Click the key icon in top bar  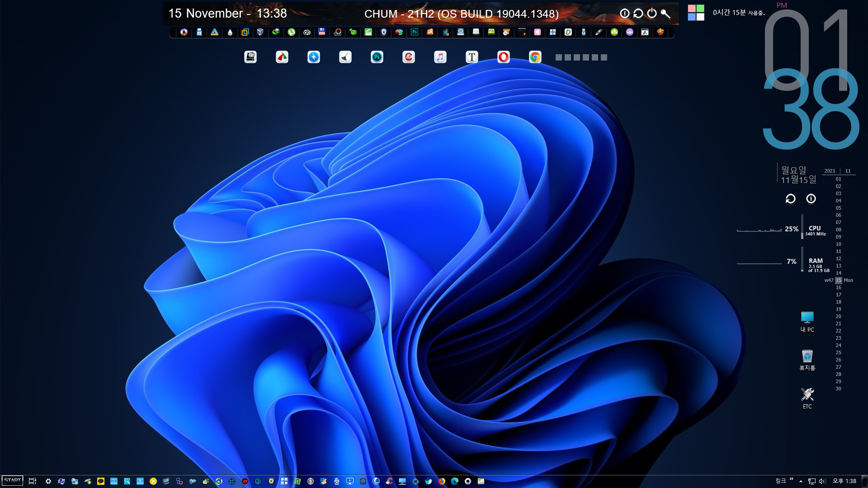click(x=665, y=14)
